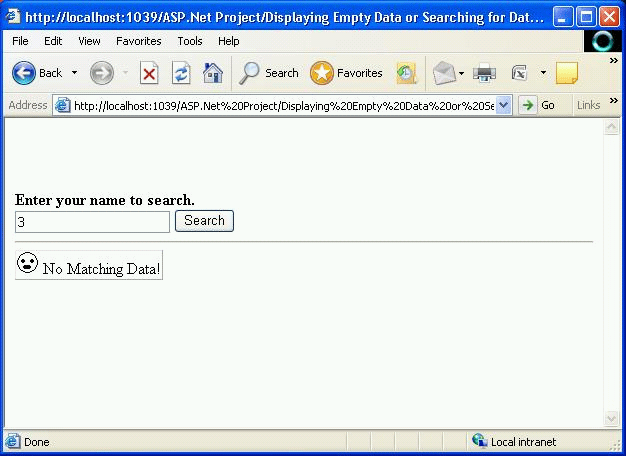The height and width of the screenshot is (456, 626).
Task: Open the Tools menu
Action: click(x=190, y=41)
